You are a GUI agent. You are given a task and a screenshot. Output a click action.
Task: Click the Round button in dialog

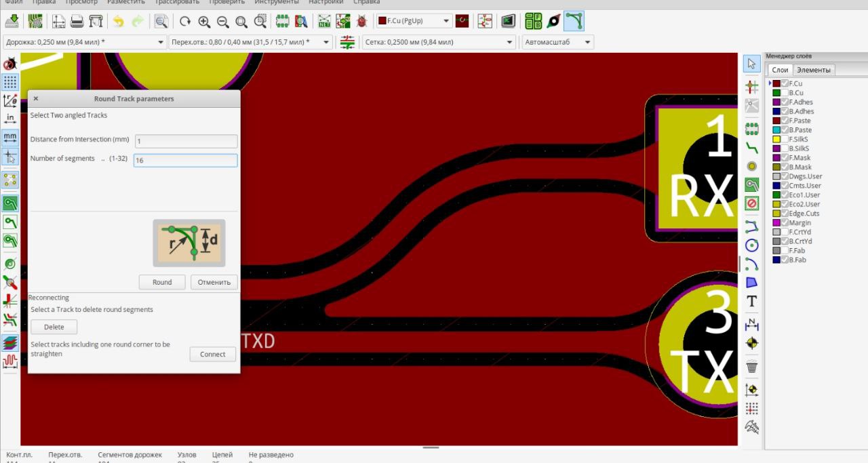pyautogui.click(x=162, y=282)
